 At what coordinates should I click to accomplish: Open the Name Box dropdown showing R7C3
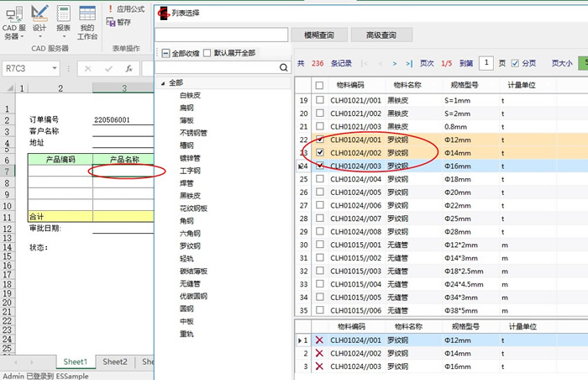tap(66, 68)
